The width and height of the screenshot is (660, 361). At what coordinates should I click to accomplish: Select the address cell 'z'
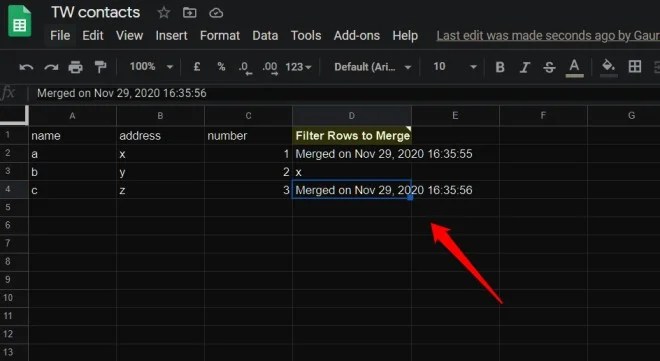point(160,190)
